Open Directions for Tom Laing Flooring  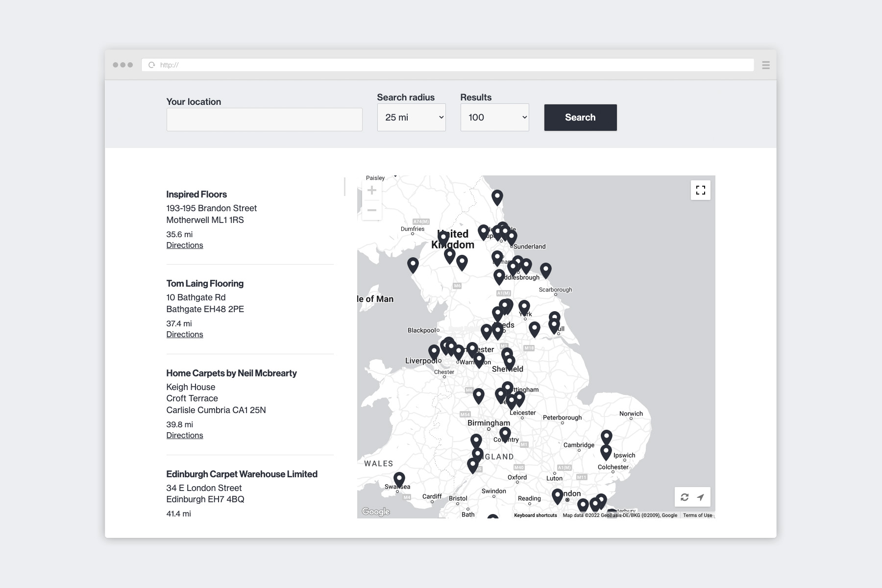[x=185, y=335]
